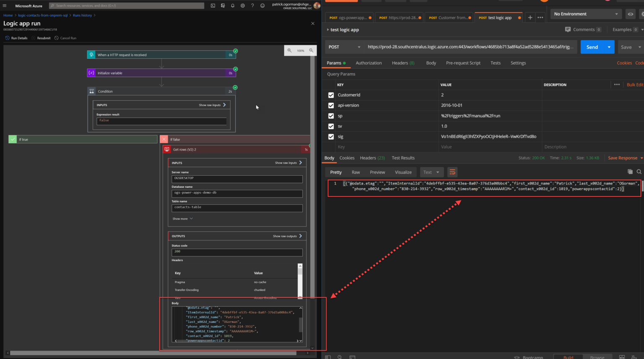644x359 pixels.
Task: Open Azure Cloud Shell icon
Action: (213, 6)
